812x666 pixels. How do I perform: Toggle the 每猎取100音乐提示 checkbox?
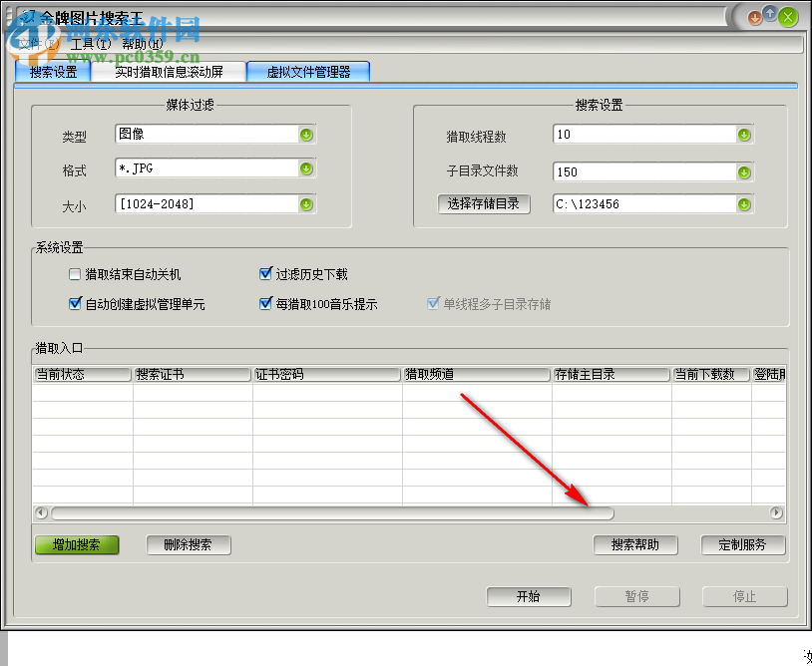click(x=264, y=303)
